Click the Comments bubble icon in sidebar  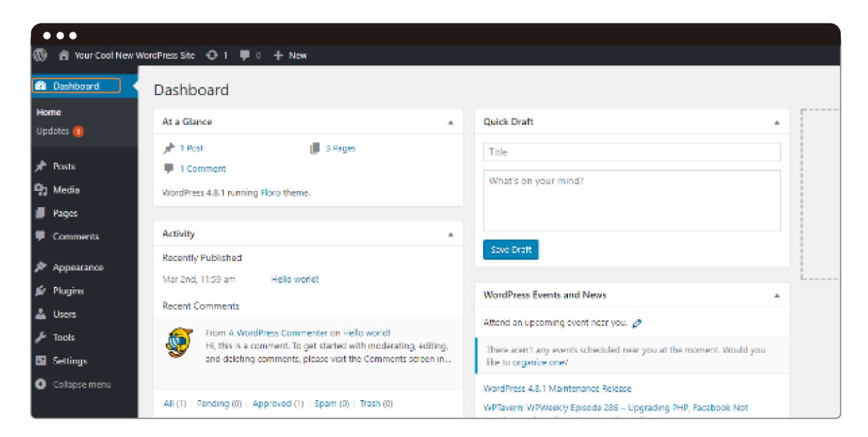tap(40, 236)
